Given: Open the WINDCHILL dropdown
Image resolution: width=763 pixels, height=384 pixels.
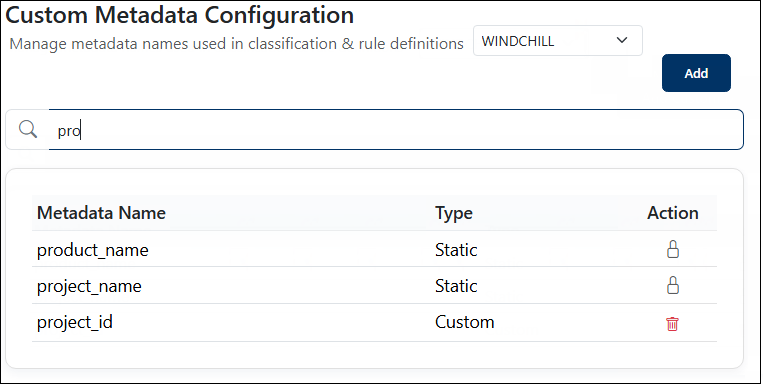Looking at the screenshot, I should click(x=558, y=41).
